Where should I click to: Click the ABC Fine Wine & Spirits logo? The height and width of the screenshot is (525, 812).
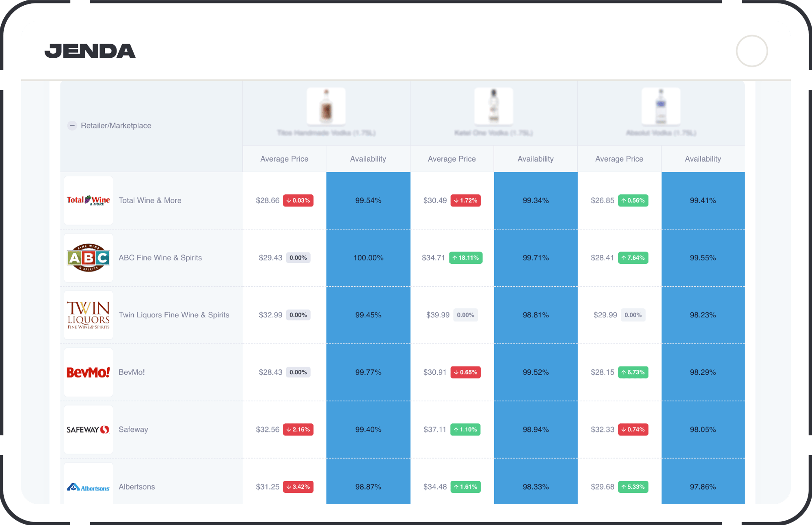[89, 258]
